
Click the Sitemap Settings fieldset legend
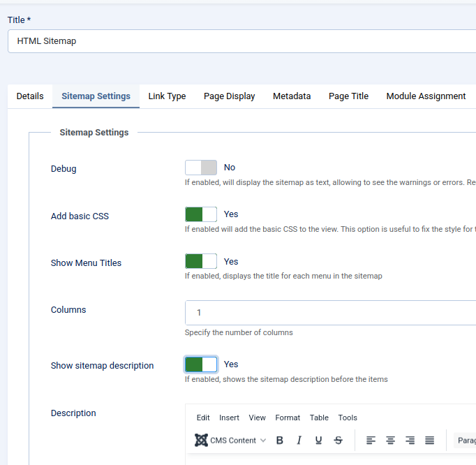94,133
